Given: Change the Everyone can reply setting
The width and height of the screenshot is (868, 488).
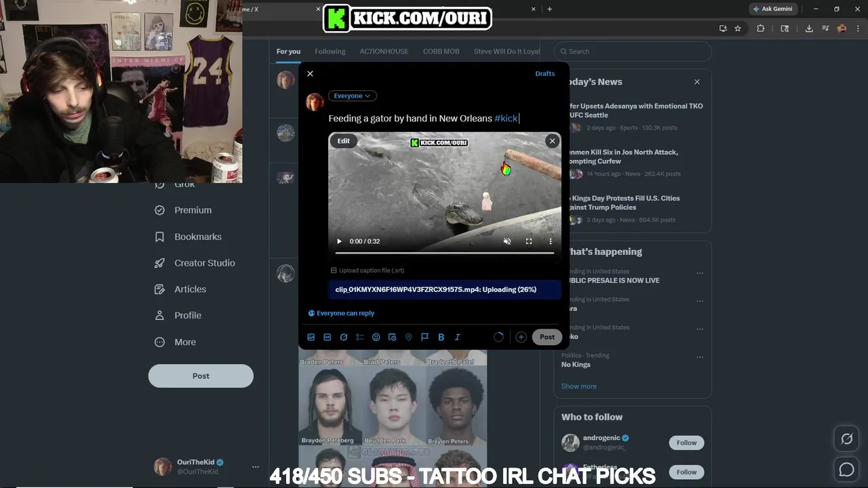Looking at the screenshot, I should tap(341, 313).
